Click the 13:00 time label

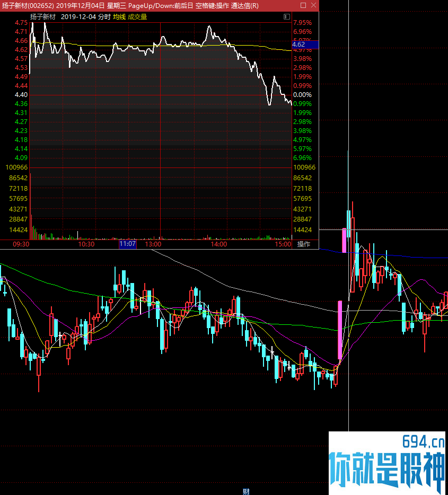(153, 244)
